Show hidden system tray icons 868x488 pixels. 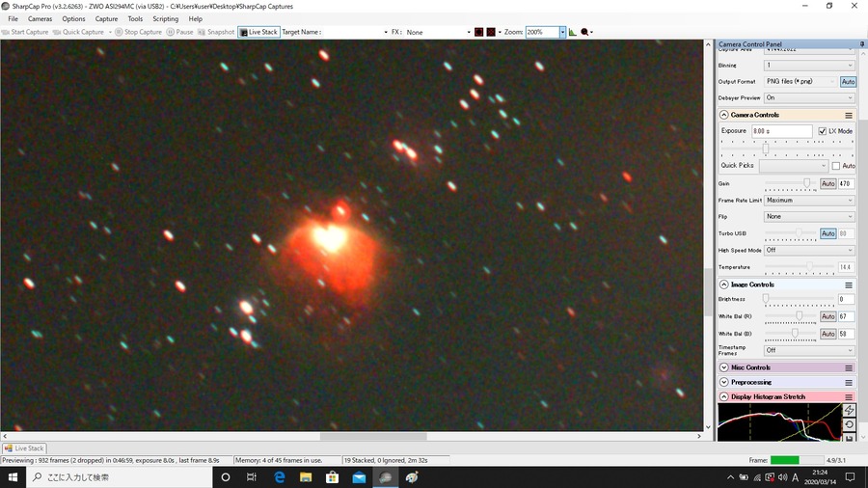730,477
